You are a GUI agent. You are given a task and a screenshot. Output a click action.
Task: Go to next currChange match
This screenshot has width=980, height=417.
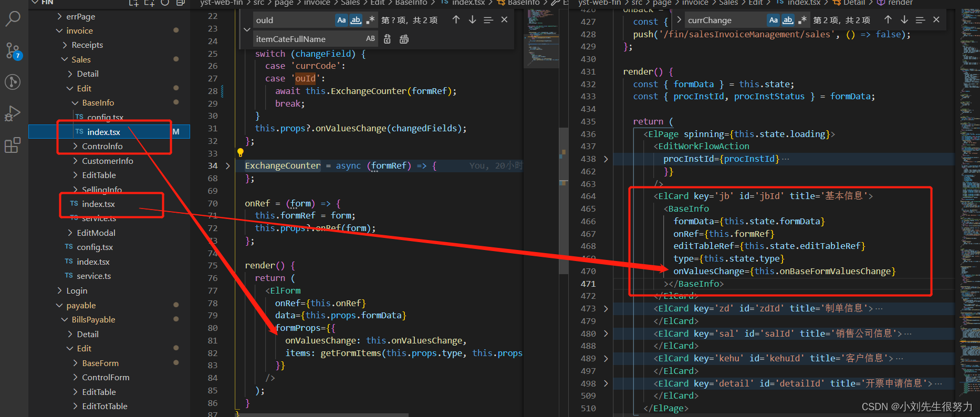coord(904,20)
